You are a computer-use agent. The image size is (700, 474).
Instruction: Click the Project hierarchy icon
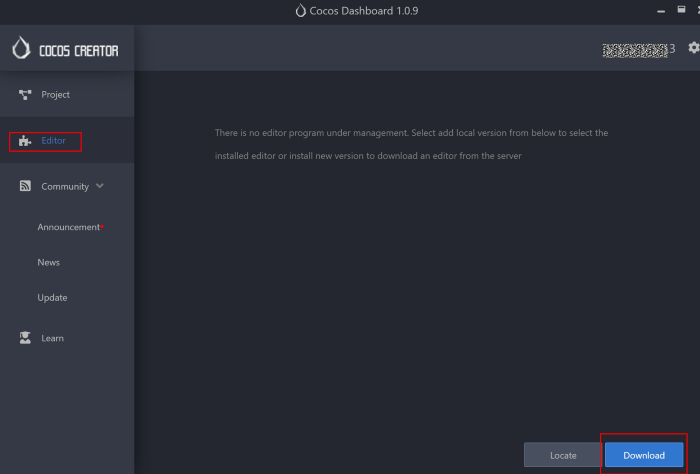click(x=25, y=95)
